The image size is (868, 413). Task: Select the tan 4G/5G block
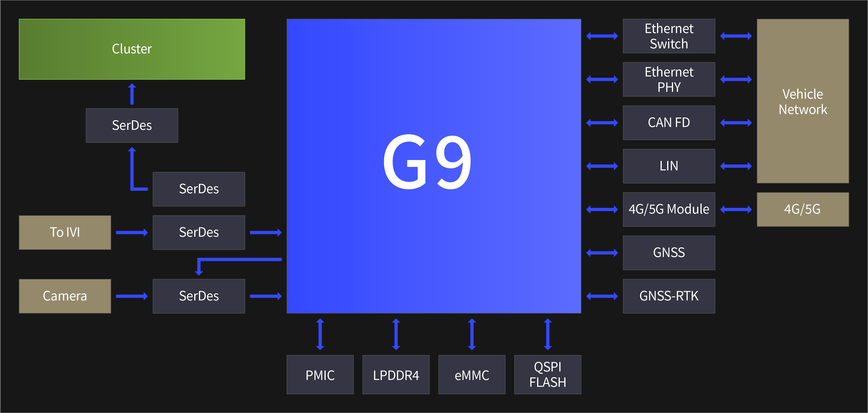pyautogui.click(x=803, y=209)
